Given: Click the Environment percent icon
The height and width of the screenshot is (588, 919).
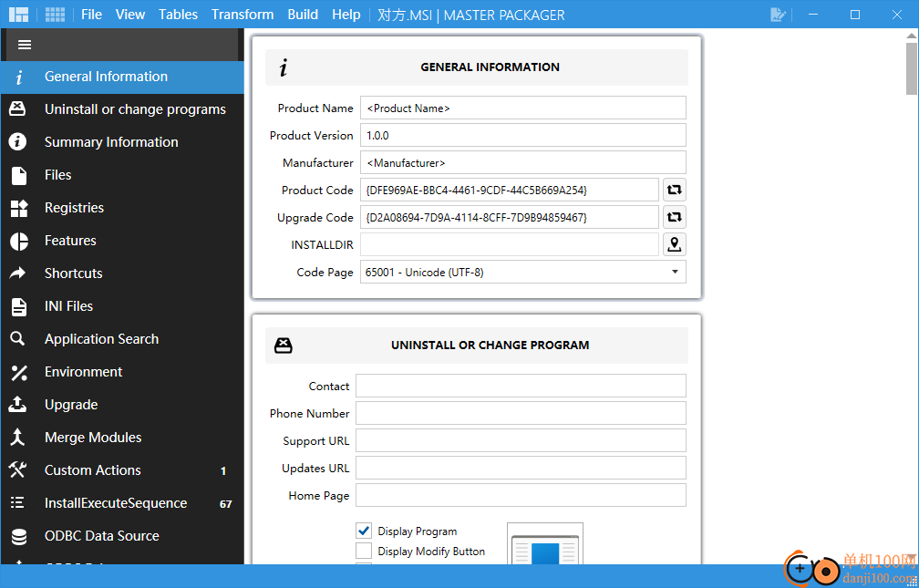Looking at the screenshot, I should (19, 372).
